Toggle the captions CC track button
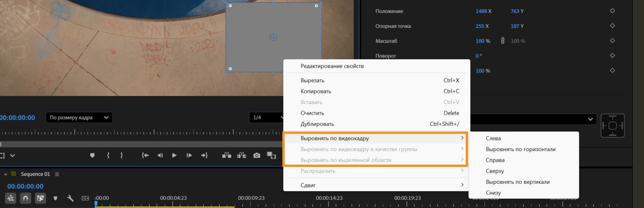Viewport: 644px width, 208px height. [85, 198]
